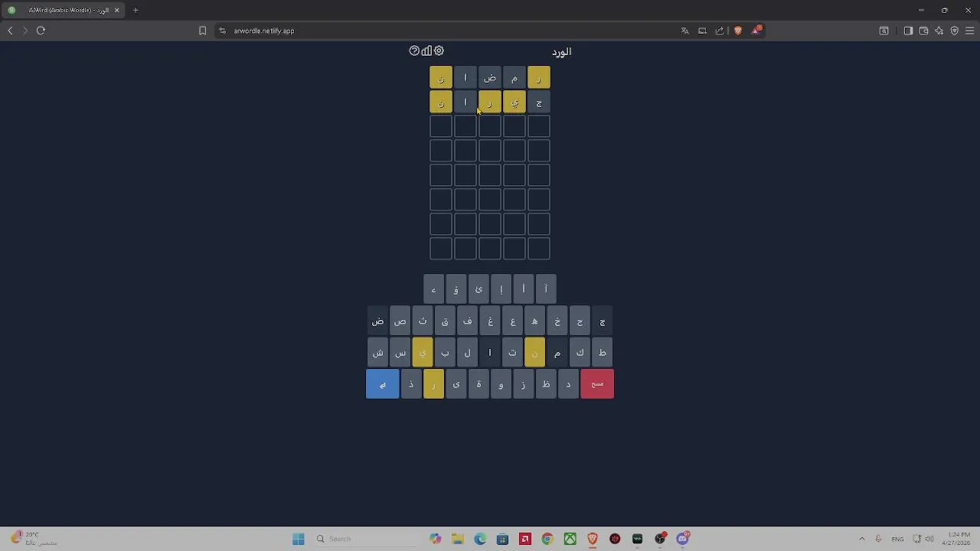Click the bookmark icon beside the address
Image resolution: width=980 pixels, height=551 pixels.
(202, 31)
